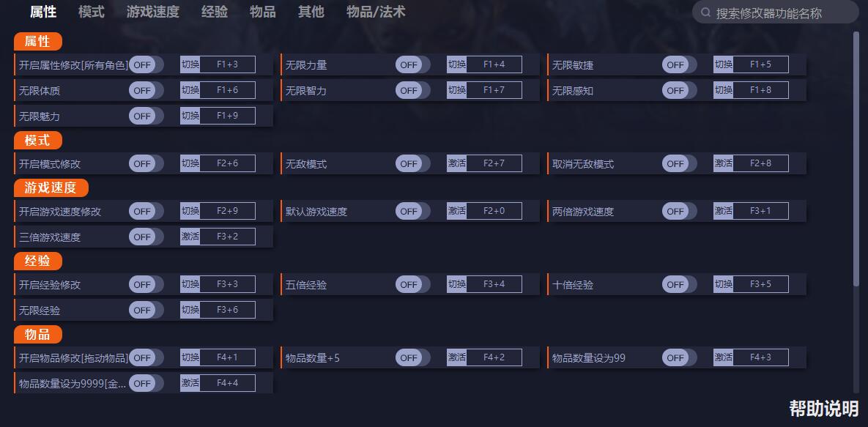The image size is (868, 427).
Task: Toggle 无限力量 switch on
Action: 412,64
